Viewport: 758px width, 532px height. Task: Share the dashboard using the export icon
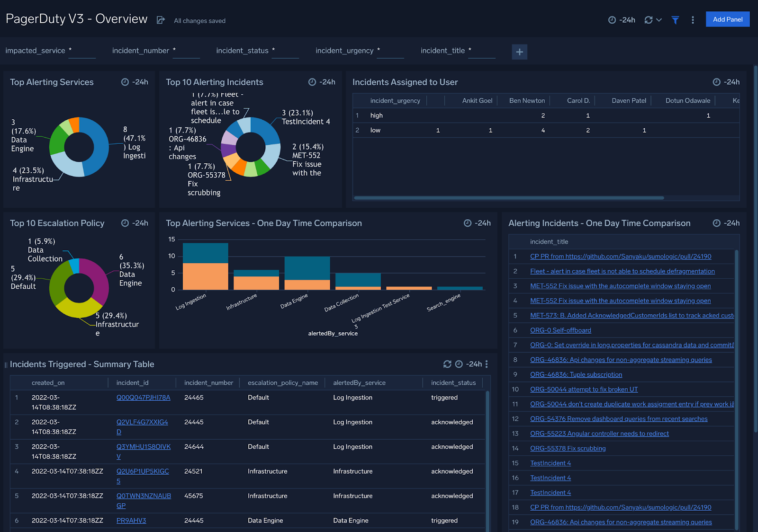click(x=160, y=20)
